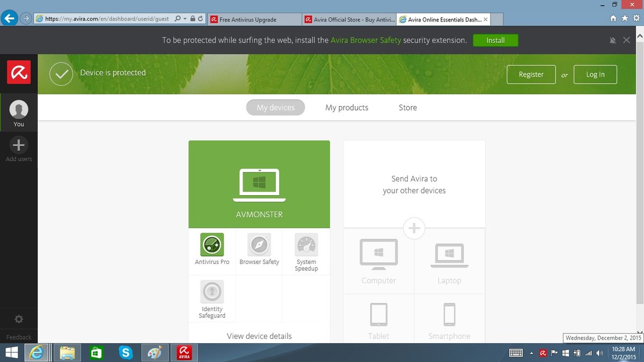Choose the Smartphone device icon
644x362 pixels.
pyautogui.click(x=449, y=315)
